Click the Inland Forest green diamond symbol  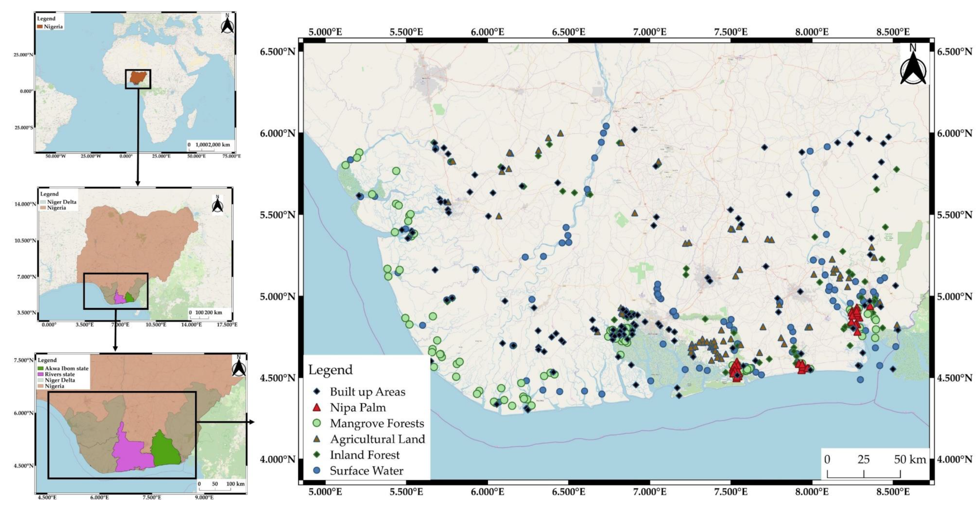(x=317, y=455)
